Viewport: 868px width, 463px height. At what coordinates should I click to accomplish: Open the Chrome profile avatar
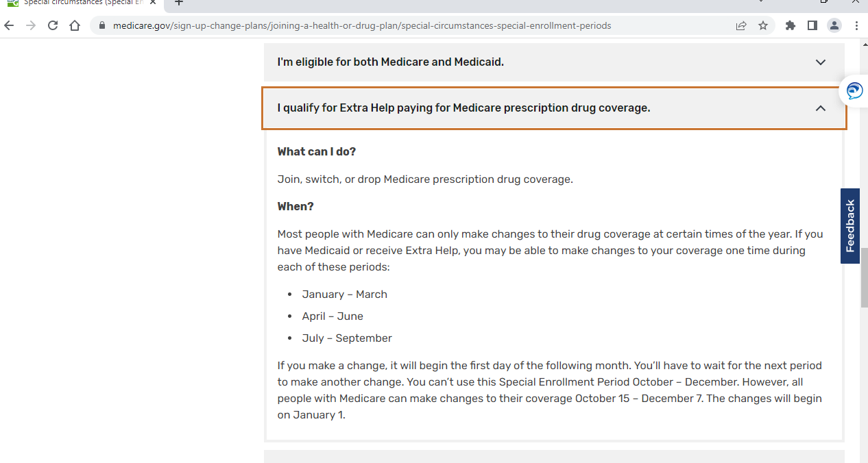(x=834, y=25)
